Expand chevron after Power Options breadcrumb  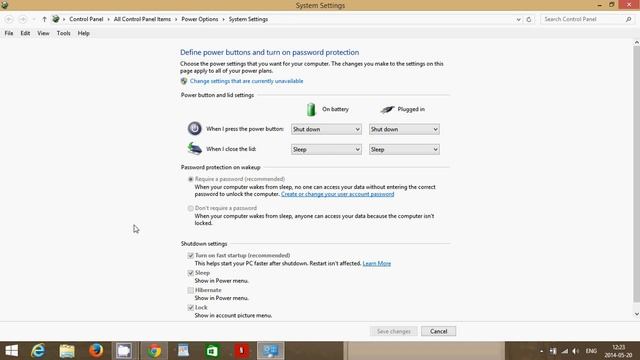click(224, 19)
